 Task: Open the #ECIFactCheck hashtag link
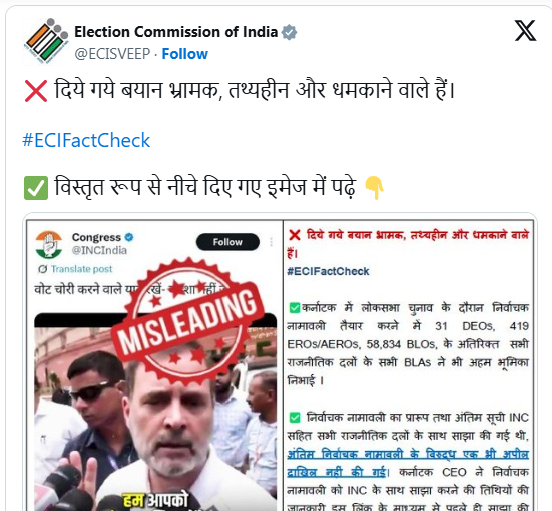[x=86, y=140]
